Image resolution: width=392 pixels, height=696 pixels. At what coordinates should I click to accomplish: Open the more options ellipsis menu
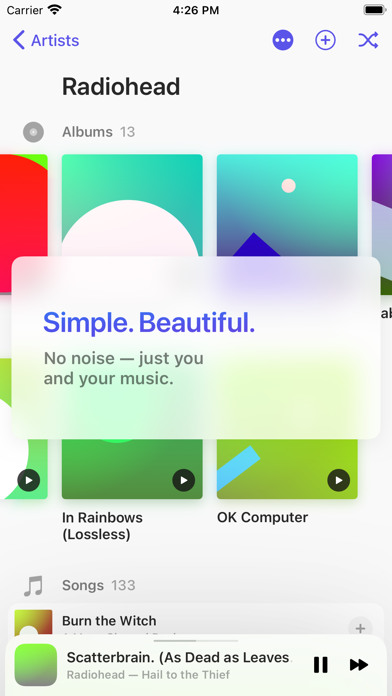[x=283, y=40]
